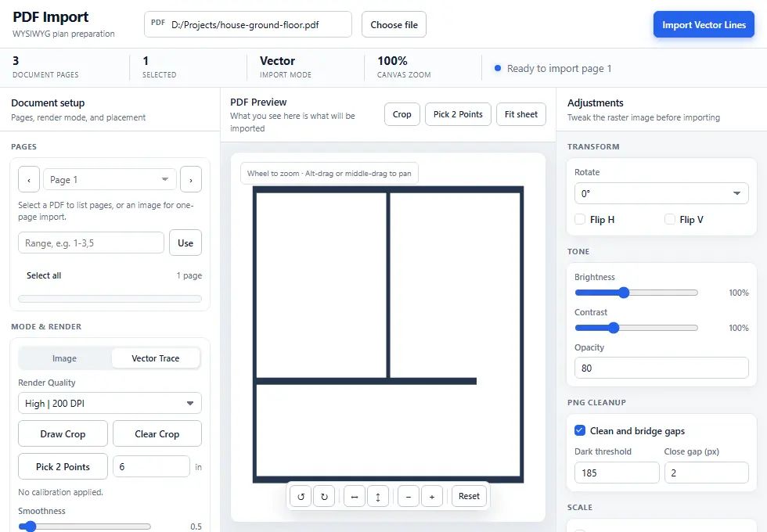The width and height of the screenshot is (767, 532).
Task: Flip preview vertically icon in canvas toolbar
Action: pyautogui.click(x=378, y=496)
